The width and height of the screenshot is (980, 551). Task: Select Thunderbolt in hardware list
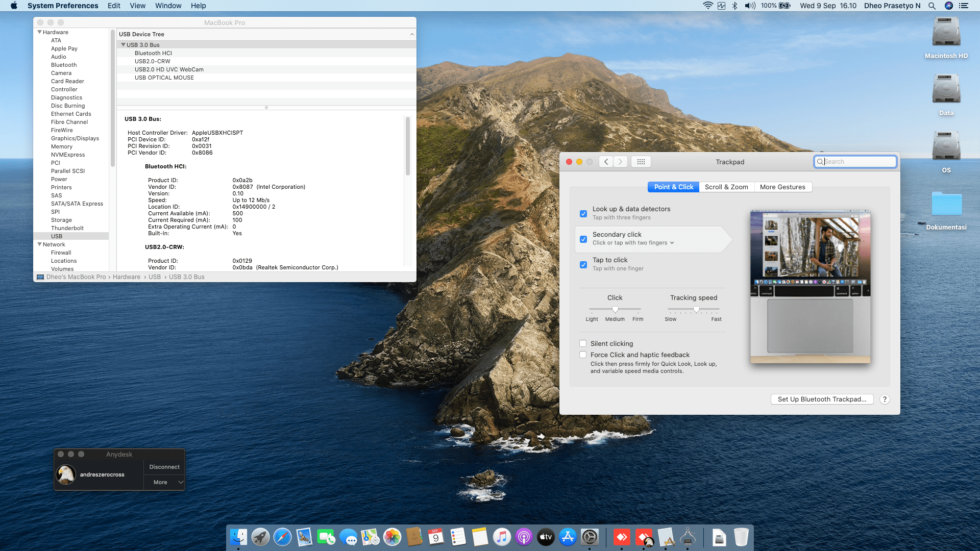coord(67,228)
